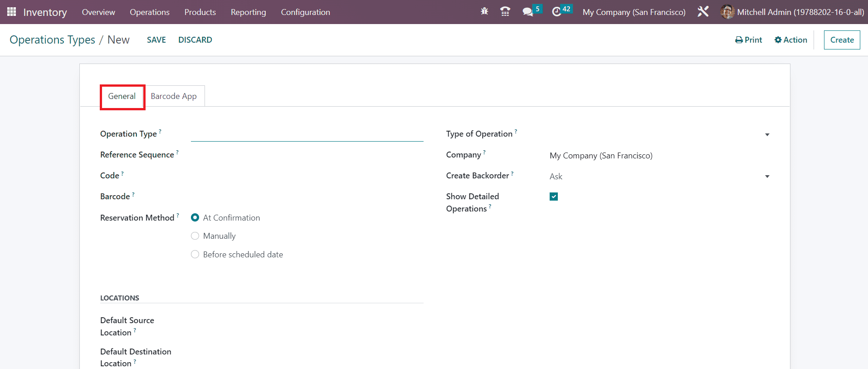This screenshot has width=868, height=369.
Task: Open the apps grid menu icon
Action: click(x=11, y=12)
